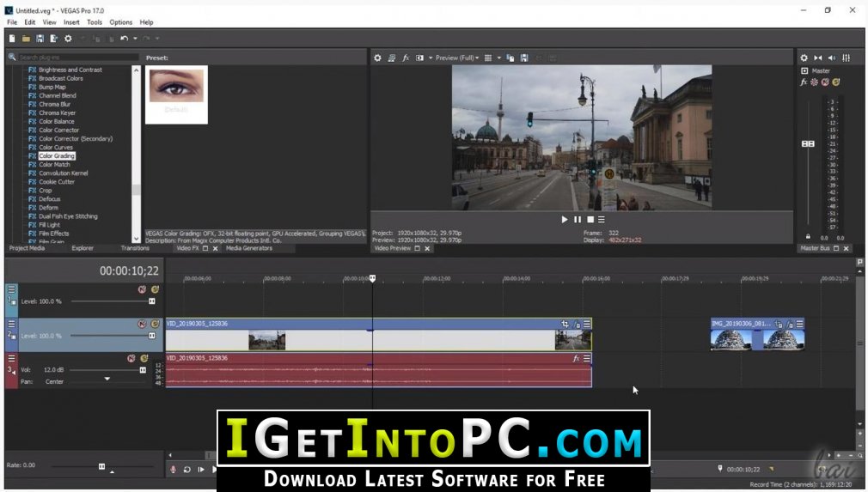Click the Play button under the video preview
Image resolution: width=868 pixels, height=492 pixels.
click(x=564, y=220)
